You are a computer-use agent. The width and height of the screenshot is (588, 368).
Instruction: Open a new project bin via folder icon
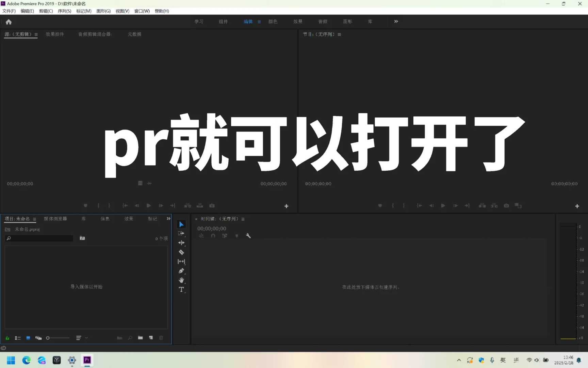click(x=140, y=338)
